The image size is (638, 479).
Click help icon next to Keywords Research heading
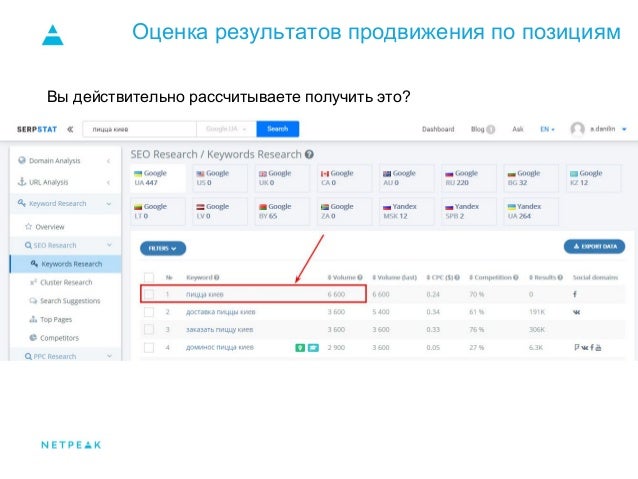coord(309,154)
